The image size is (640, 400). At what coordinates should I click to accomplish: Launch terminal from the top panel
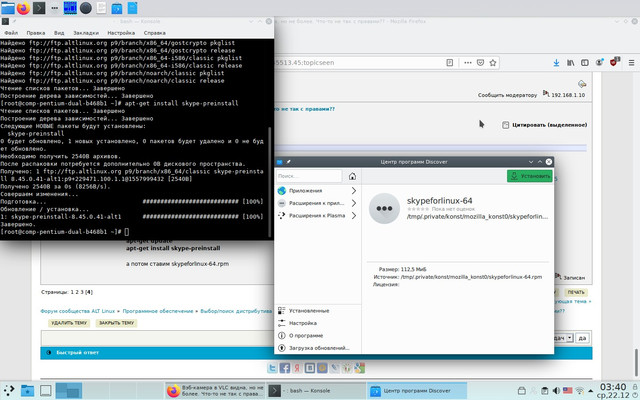click(x=39, y=8)
